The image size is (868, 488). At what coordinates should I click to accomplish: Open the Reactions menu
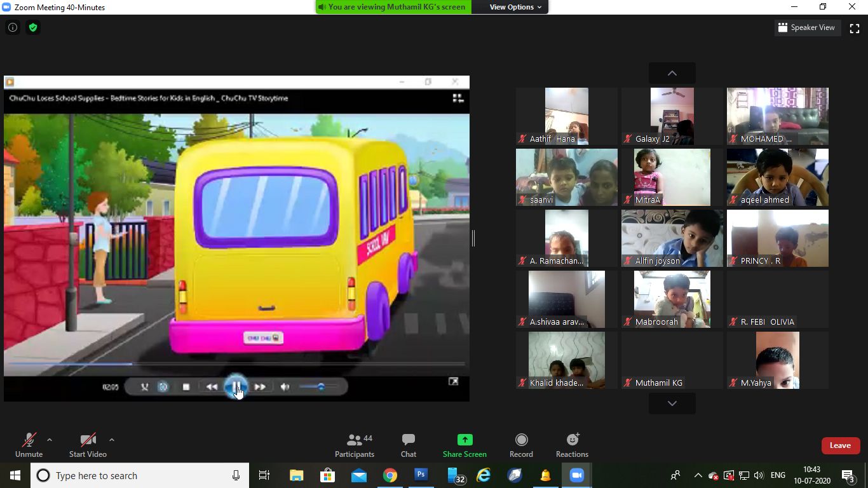pyautogui.click(x=572, y=445)
